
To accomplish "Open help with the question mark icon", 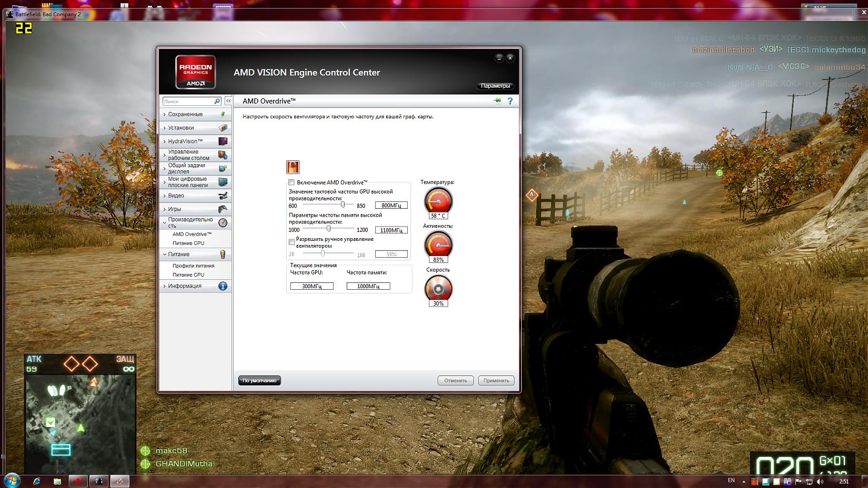I will [x=510, y=101].
